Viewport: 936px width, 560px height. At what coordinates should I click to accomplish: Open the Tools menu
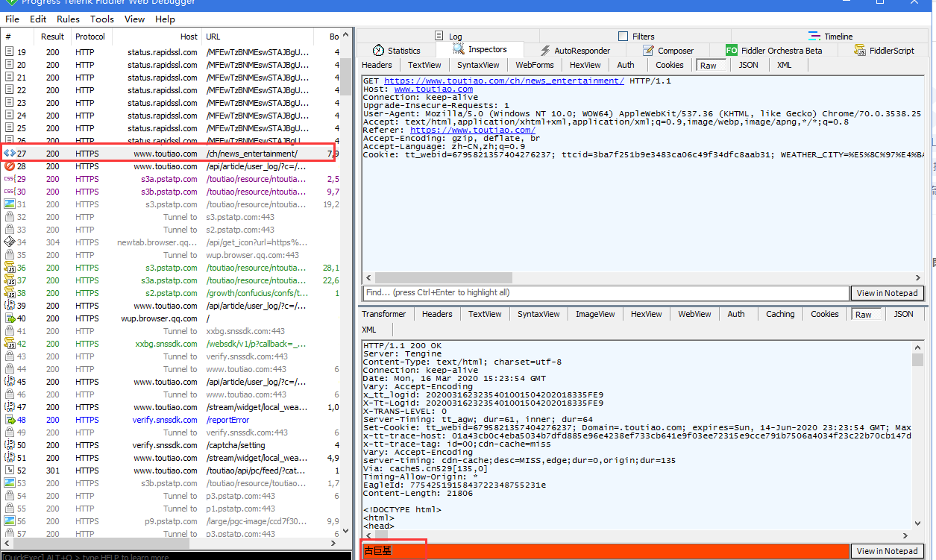(x=102, y=19)
